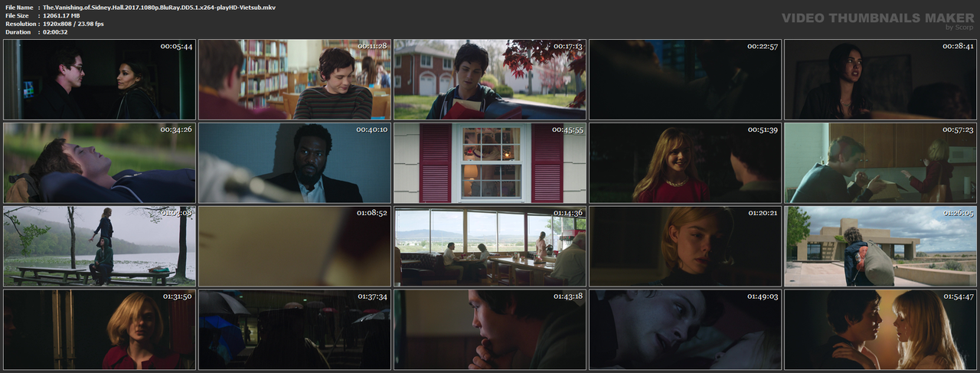Click the 00:34:26 thumbnail of man lying down

[100, 162]
